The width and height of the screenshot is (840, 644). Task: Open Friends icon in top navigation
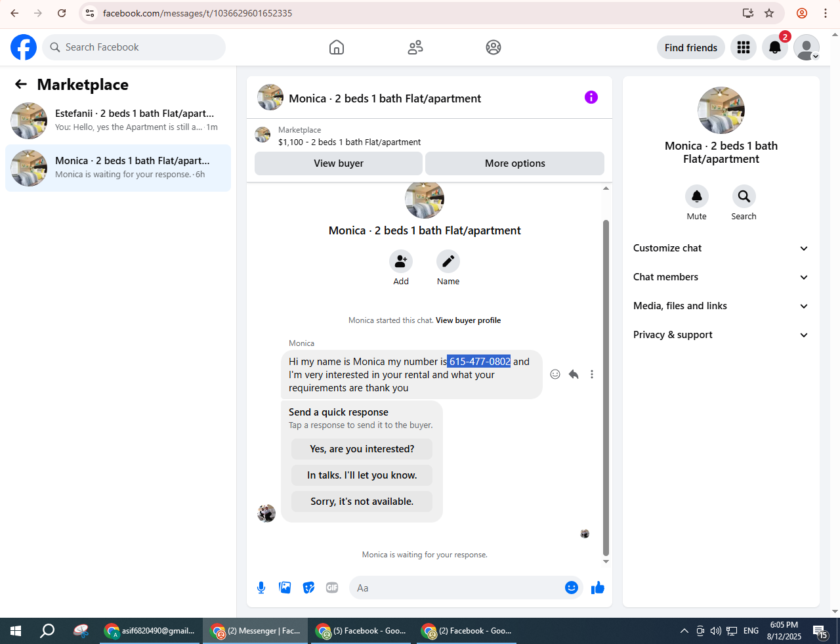click(x=415, y=47)
